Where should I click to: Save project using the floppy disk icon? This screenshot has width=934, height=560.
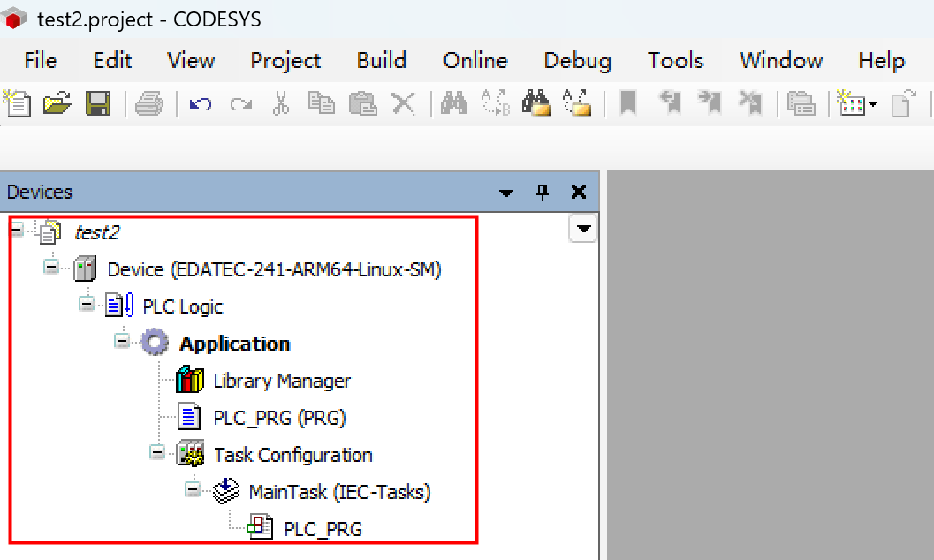click(x=97, y=103)
